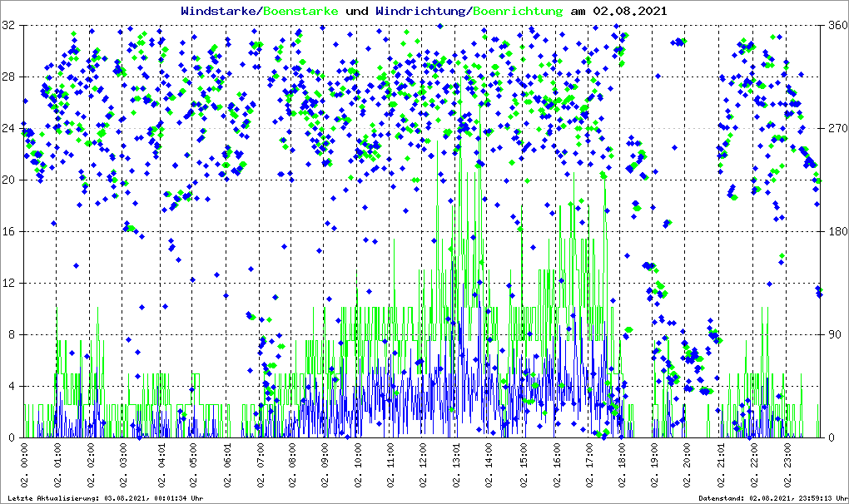
Task: Click the 32 label on left axis
Action: coord(9,26)
